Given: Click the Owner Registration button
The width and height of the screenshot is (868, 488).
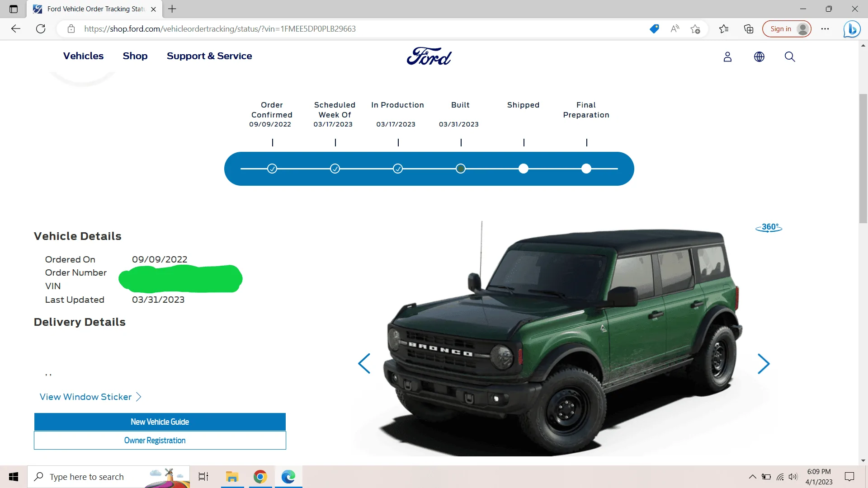Looking at the screenshot, I should coord(160,441).
